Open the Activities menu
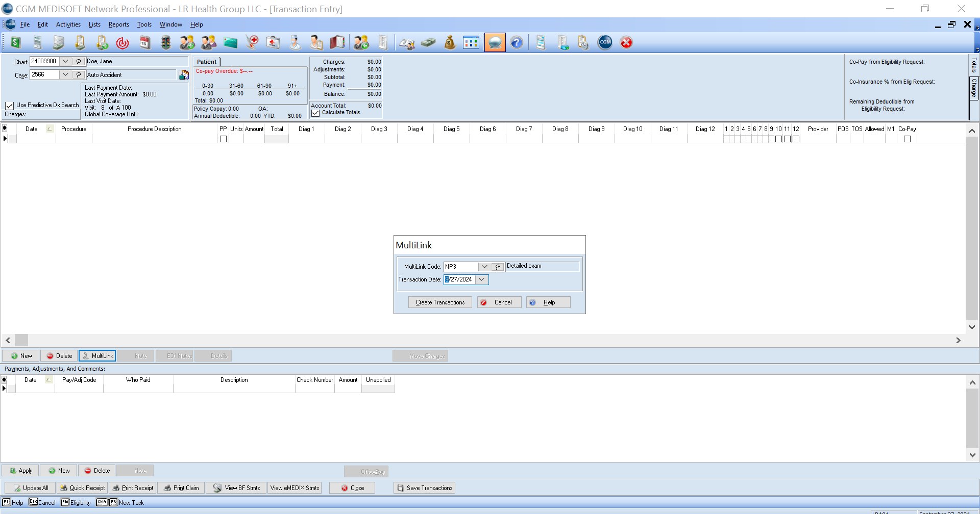This screenshot has height=514, width=980. (x=68, y=24)
